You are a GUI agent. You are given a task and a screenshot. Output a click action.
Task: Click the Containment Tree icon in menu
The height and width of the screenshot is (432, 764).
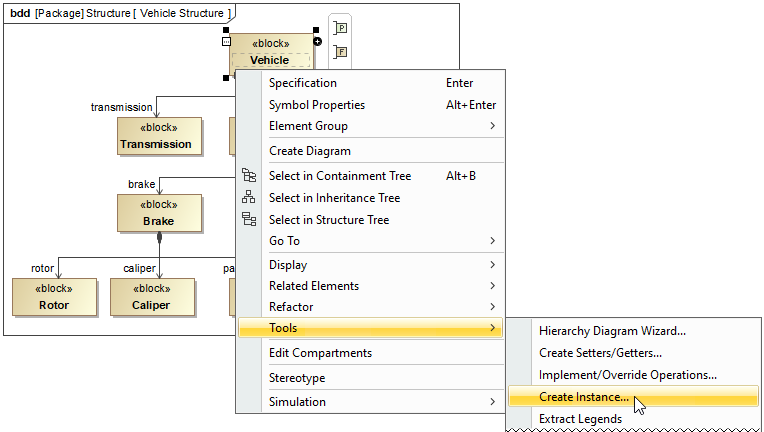249,176
